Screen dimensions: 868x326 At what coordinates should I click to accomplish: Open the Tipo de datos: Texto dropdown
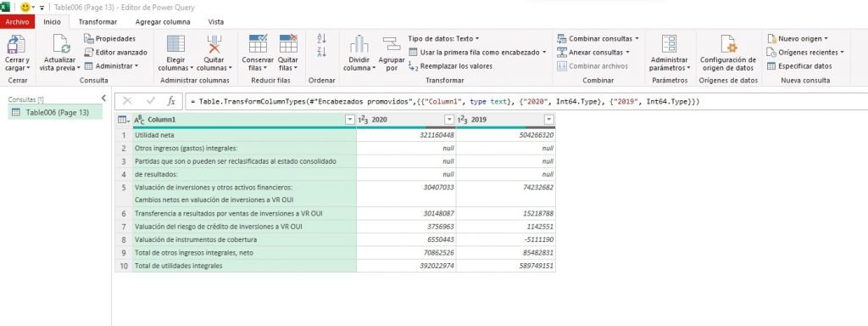click(443, 38)
